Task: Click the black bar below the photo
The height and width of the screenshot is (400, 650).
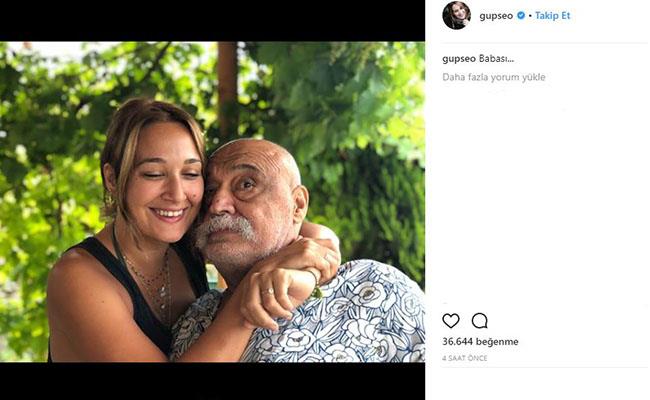Action: [x=212, y=381]
